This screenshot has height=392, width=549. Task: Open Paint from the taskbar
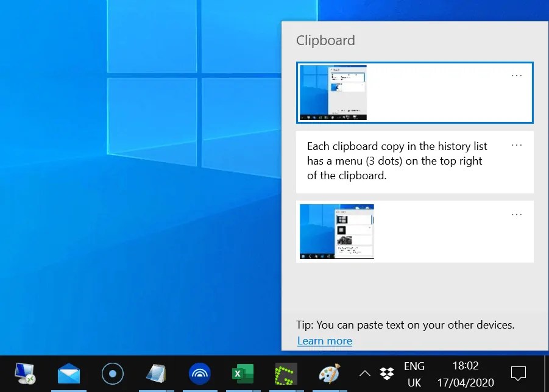point(330,374)
